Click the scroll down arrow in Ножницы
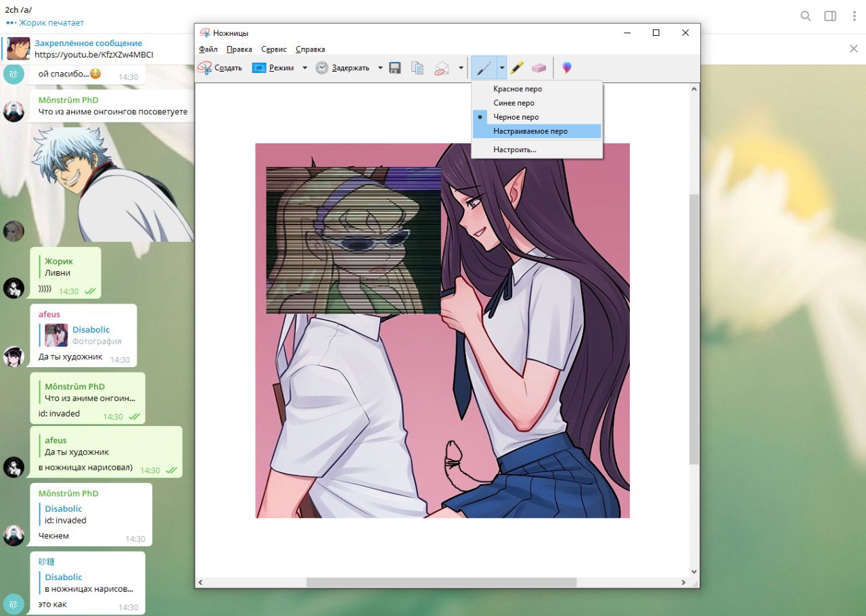This screenshot has width=866, height=616. point(694,571)
